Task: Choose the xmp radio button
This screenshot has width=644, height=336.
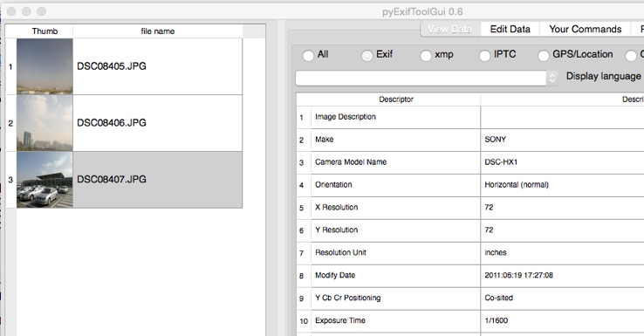Action: [426, 55]
